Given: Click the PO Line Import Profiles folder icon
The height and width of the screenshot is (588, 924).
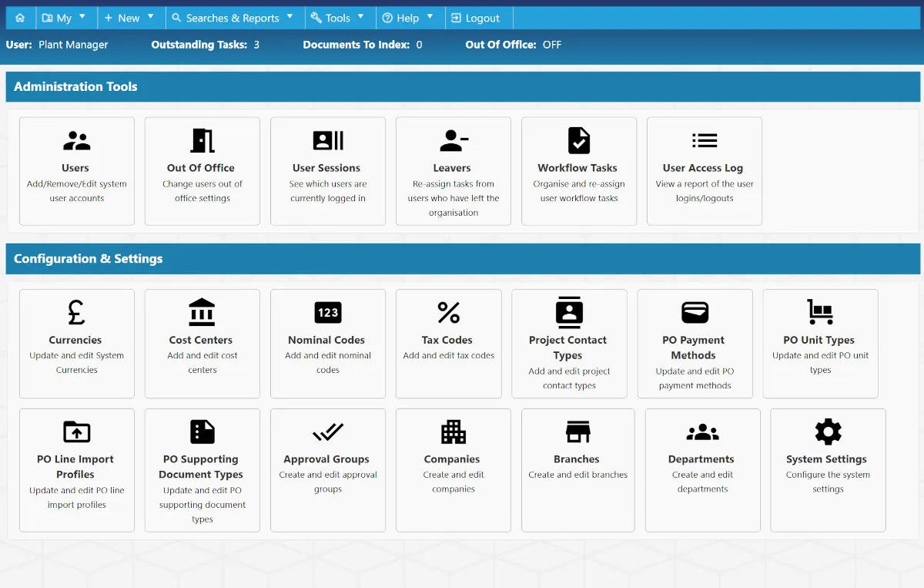Looking at the screenshot, I should click(x=76, y=432).
